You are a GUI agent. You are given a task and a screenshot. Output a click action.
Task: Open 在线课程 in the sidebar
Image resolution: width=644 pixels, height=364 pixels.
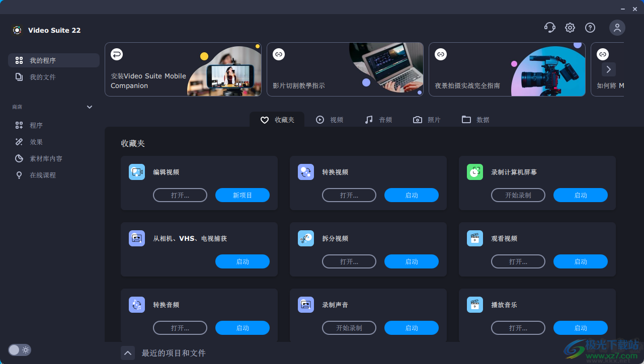[54, 175]
